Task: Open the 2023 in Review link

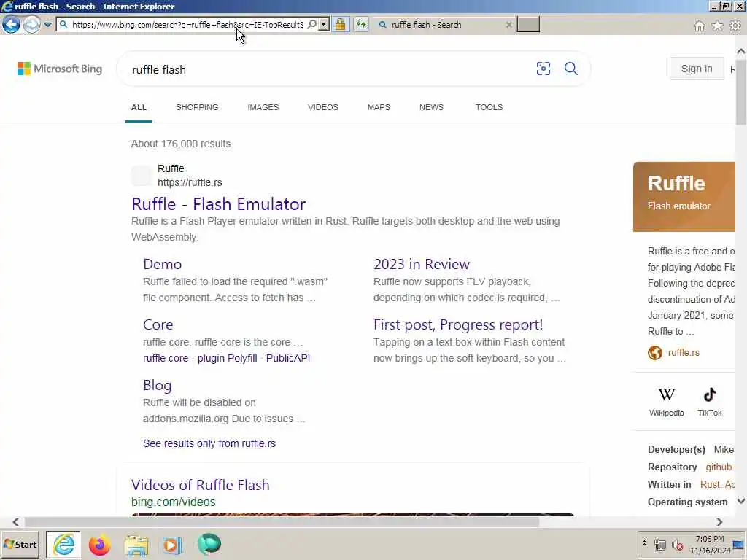Action: click(421, 264)
